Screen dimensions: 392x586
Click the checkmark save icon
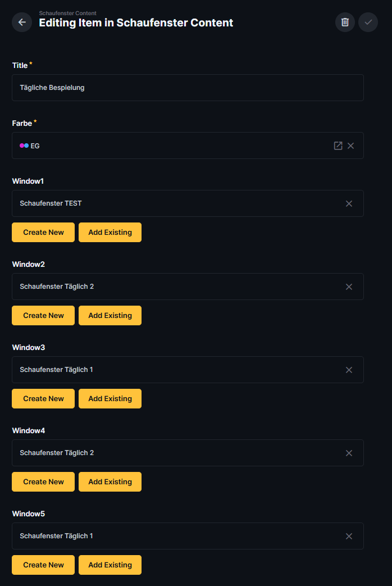[368, 22]
